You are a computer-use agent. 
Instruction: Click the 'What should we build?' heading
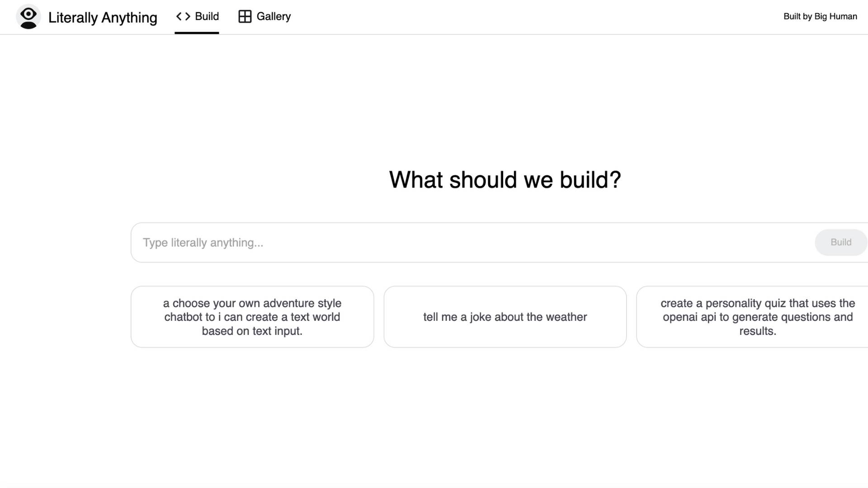tap(505, 180)
